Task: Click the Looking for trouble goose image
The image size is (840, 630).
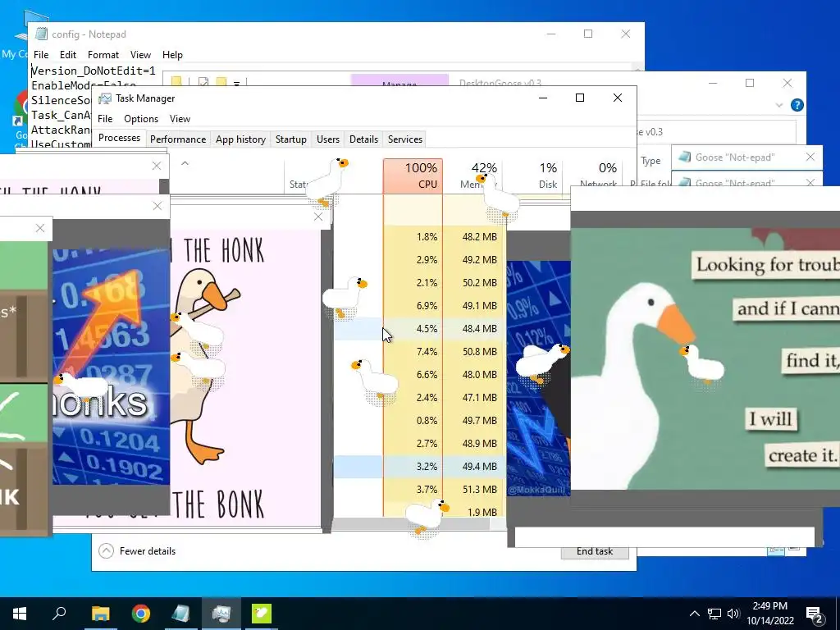Action: 705,359
